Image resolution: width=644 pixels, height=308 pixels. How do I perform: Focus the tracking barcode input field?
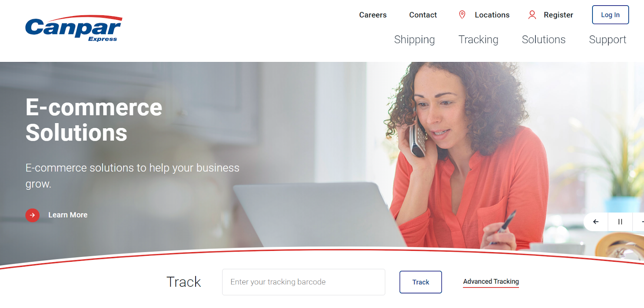[303, 282]
